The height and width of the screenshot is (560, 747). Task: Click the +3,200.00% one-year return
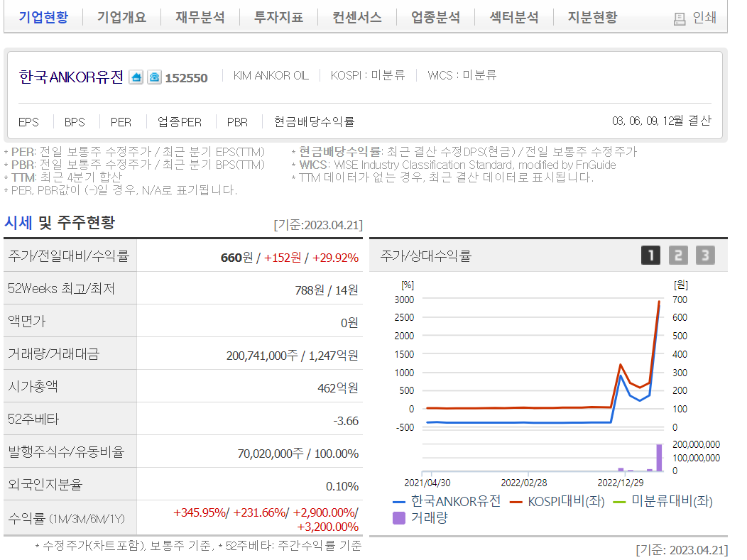tap(328, 527)
